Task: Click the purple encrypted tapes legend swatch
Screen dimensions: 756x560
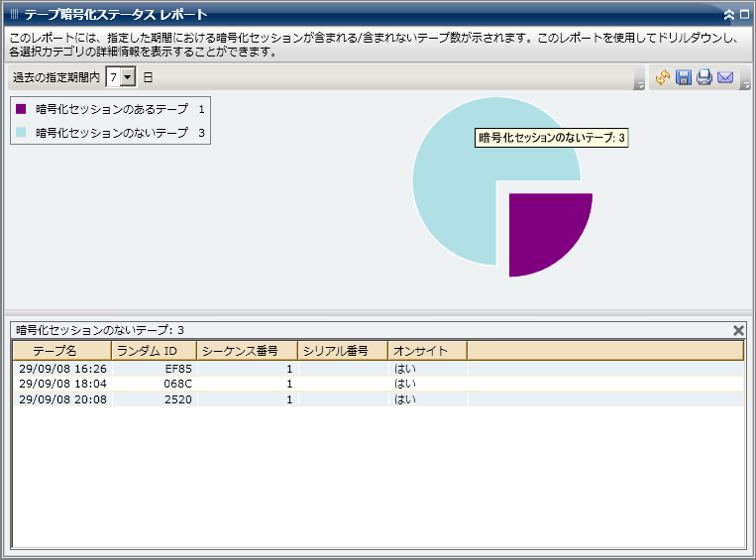Action: tap(21, 109)
